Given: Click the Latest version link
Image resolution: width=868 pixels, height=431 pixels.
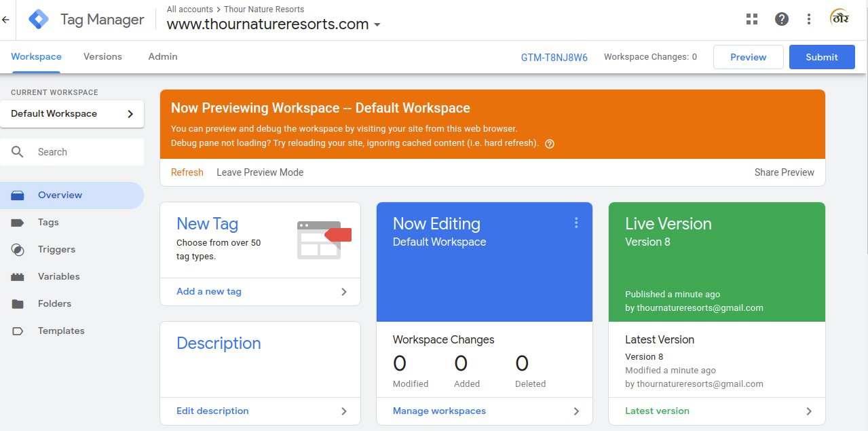Looking at the screenshot, I should [x=657, y=411].
